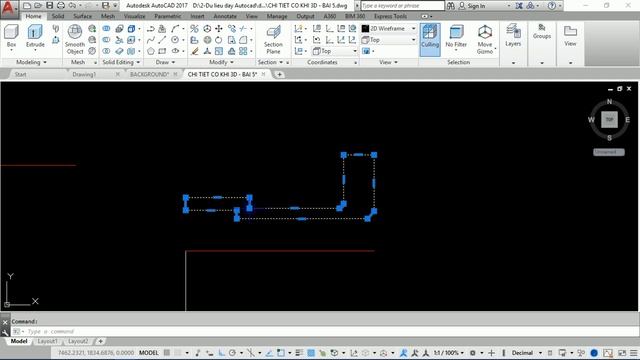The width and height of the screenshot is (640, 360).
Task: Close the BACKGROUND file tab
Action: [x=176, y=74]
